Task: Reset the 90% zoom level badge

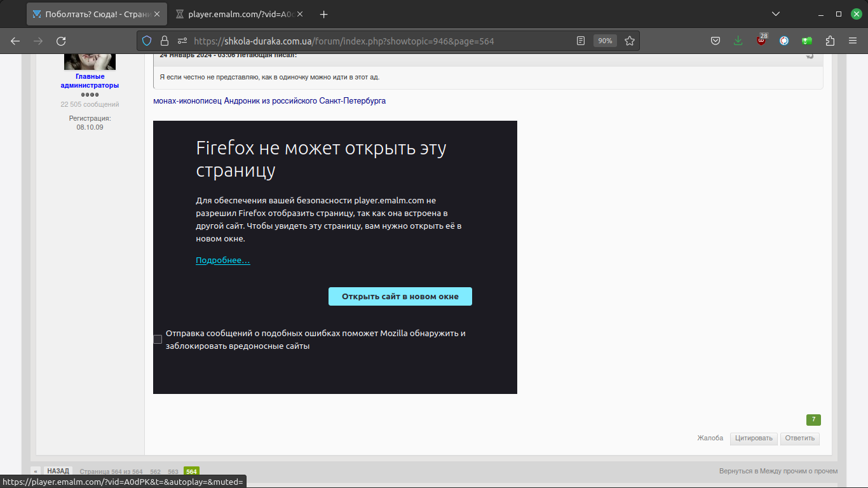Action: (x=605, y=41)
